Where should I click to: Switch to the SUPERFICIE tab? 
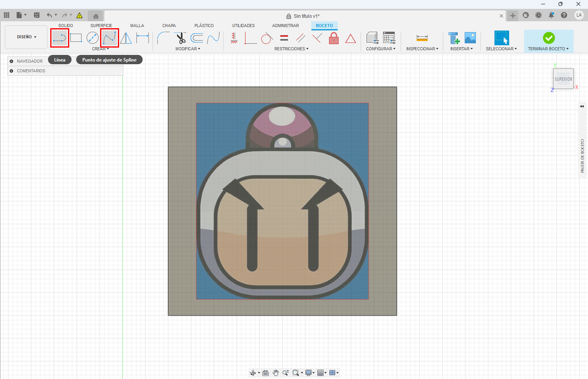(x=101, y=26)
